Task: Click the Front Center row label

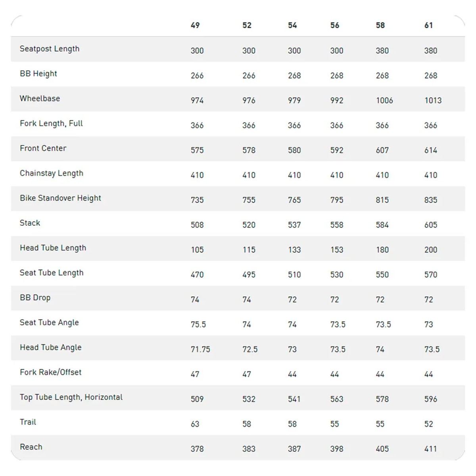Action: click(x=43, y=148)
